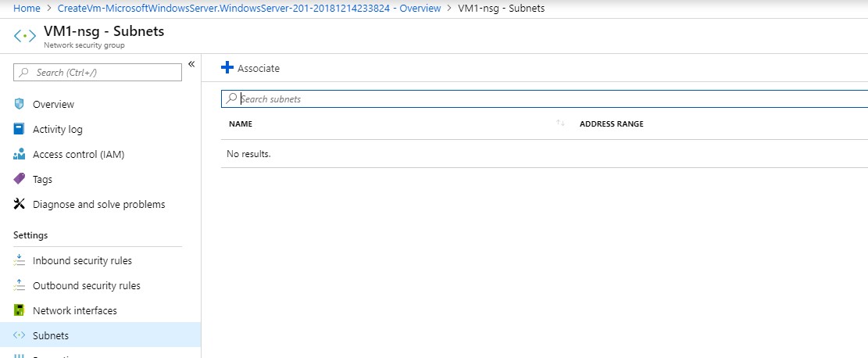Screen dimensions: 868x358
Task: Focus the Search subnets field
Action: coord(545,98)
